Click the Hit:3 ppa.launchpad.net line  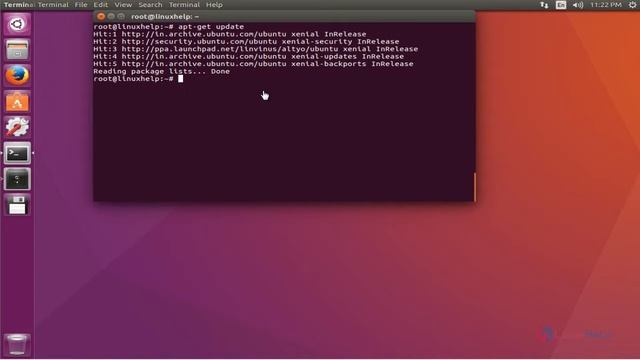click(256, 49)
